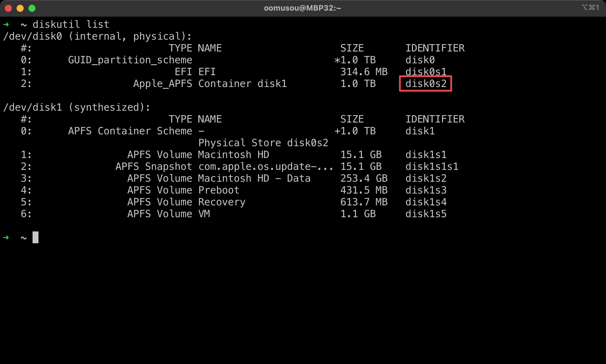The width and height of the screenshot is (606, 364).
Task: Click the '+1.0 TB' size value
Action: click(x=355, y=131)
